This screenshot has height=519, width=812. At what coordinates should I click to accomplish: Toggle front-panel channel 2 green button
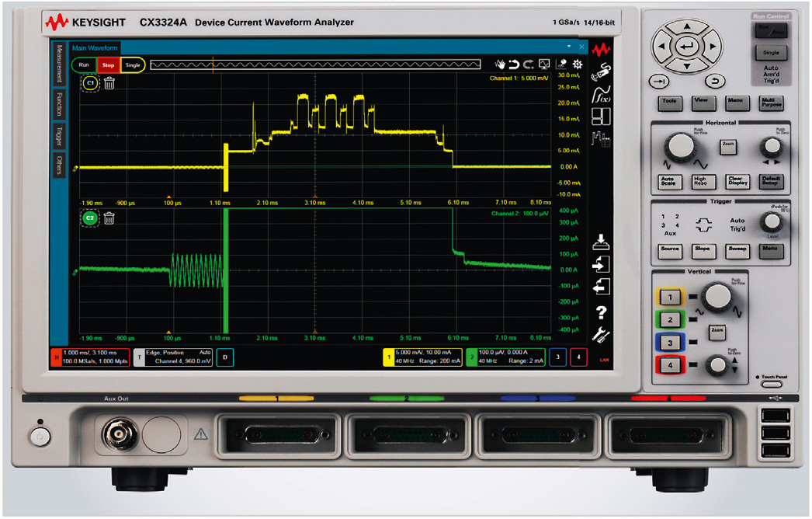point(670,319)
